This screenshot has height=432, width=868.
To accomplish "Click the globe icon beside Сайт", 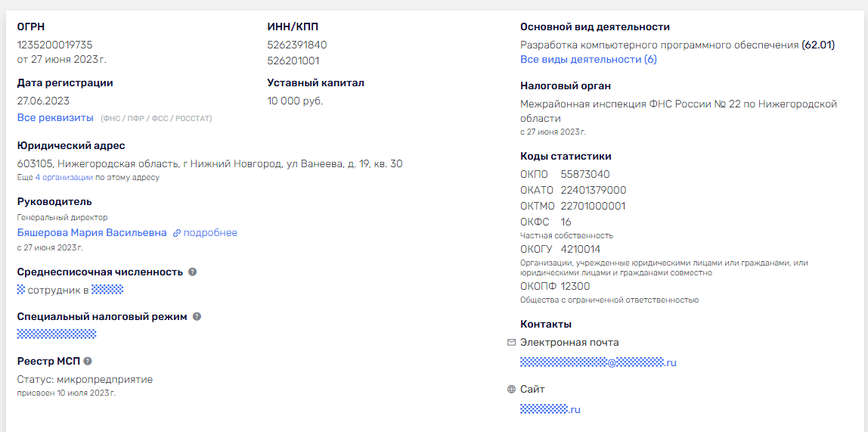I will tap(512, 390).
